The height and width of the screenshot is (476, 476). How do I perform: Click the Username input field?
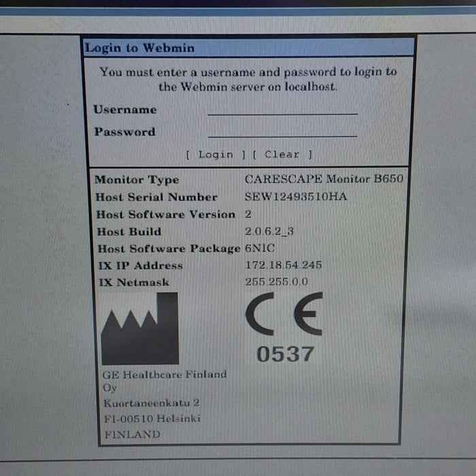tap(283, 109)
